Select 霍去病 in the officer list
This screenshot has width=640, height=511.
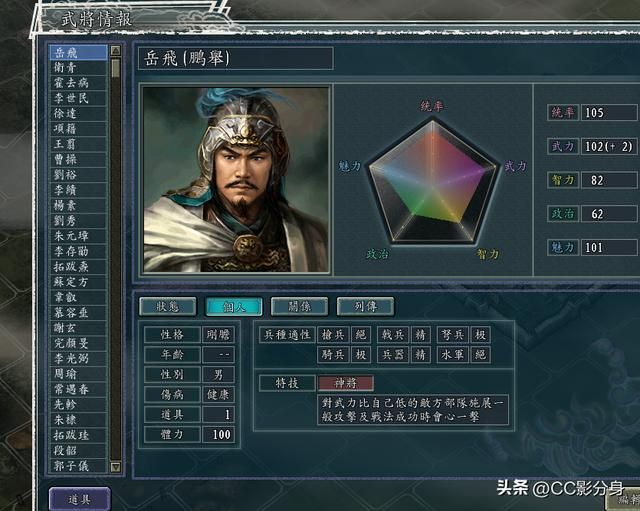(x=78, y=83)
